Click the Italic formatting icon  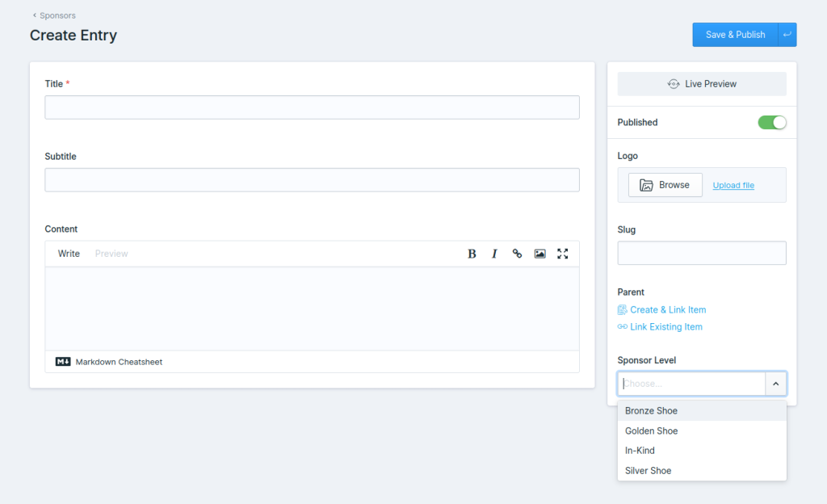(494, 254)
